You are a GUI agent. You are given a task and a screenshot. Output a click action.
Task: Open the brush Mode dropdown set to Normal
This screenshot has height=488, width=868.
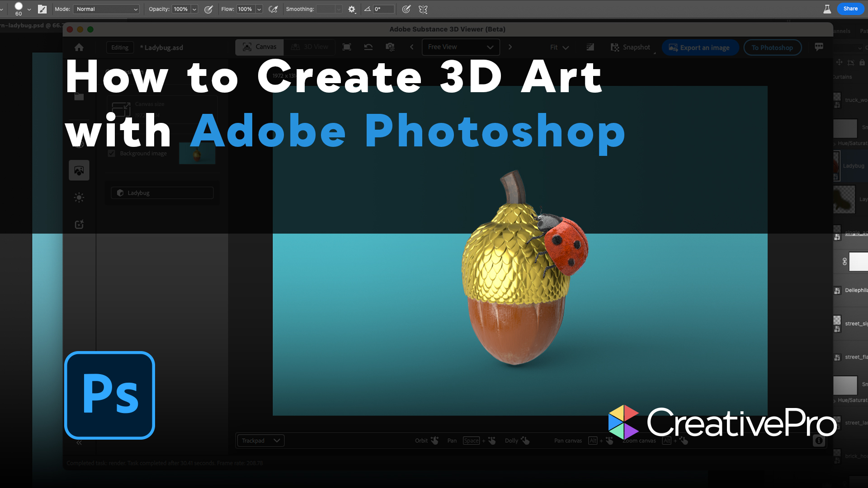click(107, 9)
